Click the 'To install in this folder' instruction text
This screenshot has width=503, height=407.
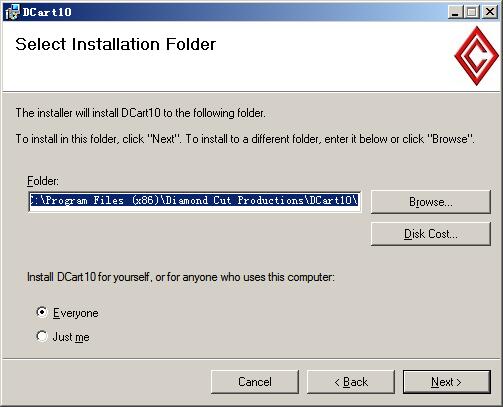tap(245, 139)
